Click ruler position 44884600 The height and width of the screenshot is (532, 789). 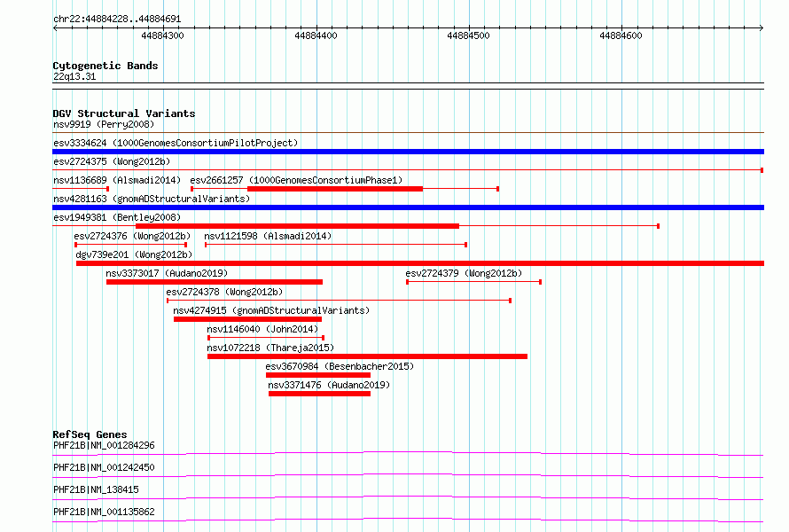point(621,35)
